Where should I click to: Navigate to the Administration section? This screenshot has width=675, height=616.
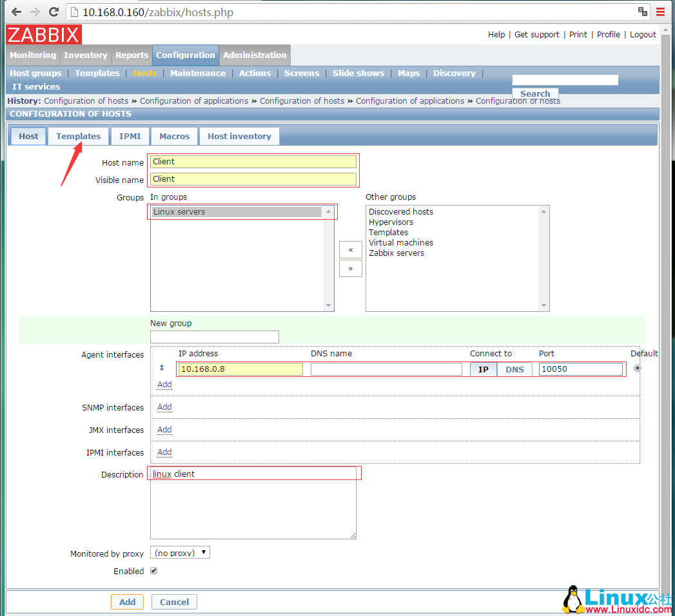[x=255, y=55]
